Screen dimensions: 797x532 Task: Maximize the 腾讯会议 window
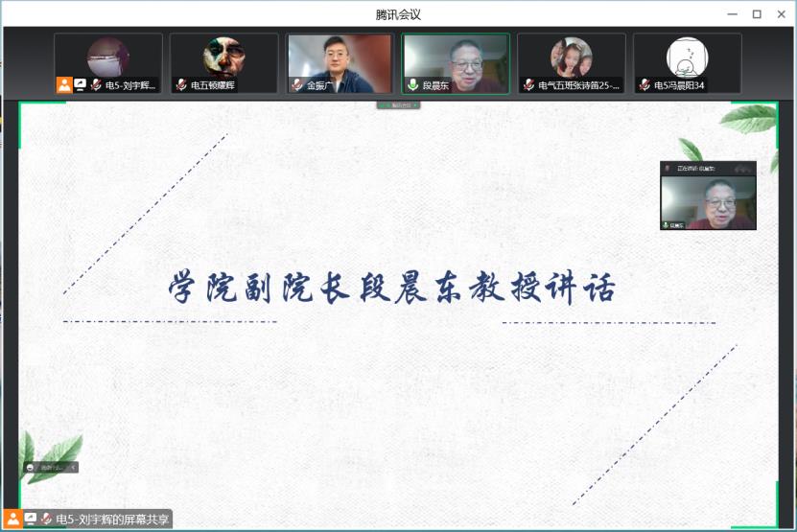coord(756,13)
